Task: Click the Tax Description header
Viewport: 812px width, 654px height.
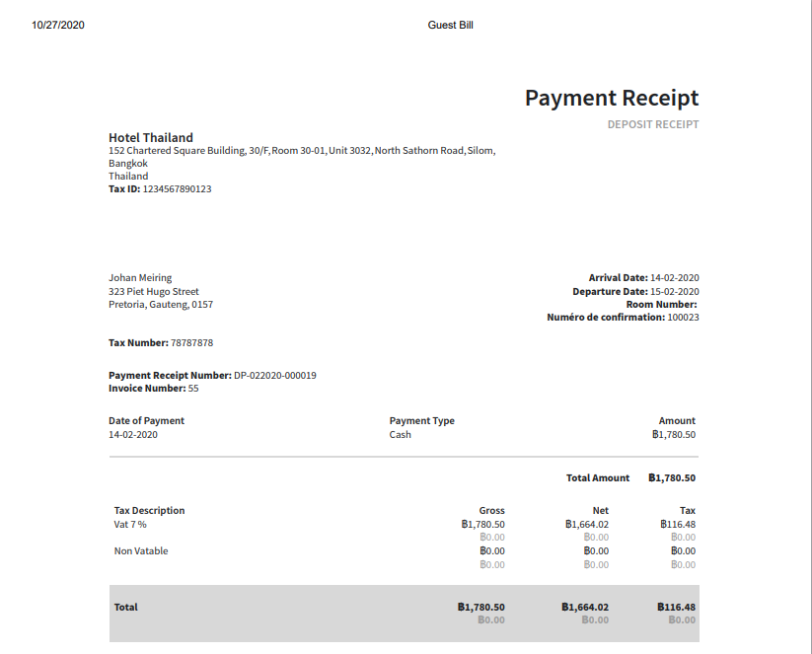Action: (x=150, y=511)
